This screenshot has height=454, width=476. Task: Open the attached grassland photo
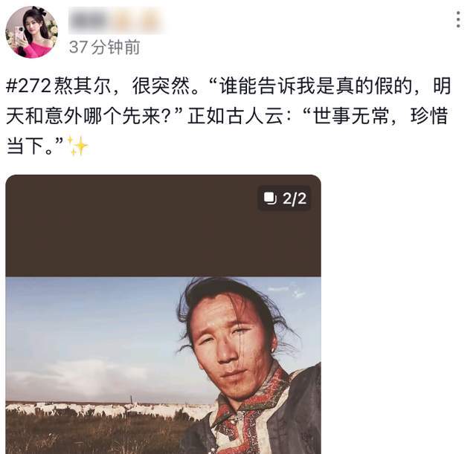click(163, 365)
